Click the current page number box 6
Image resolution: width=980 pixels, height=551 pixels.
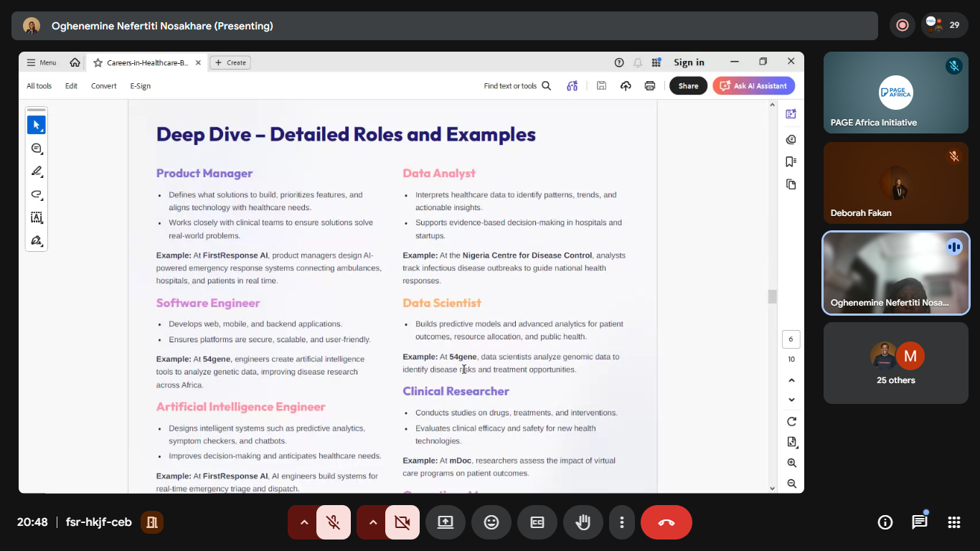791,339
